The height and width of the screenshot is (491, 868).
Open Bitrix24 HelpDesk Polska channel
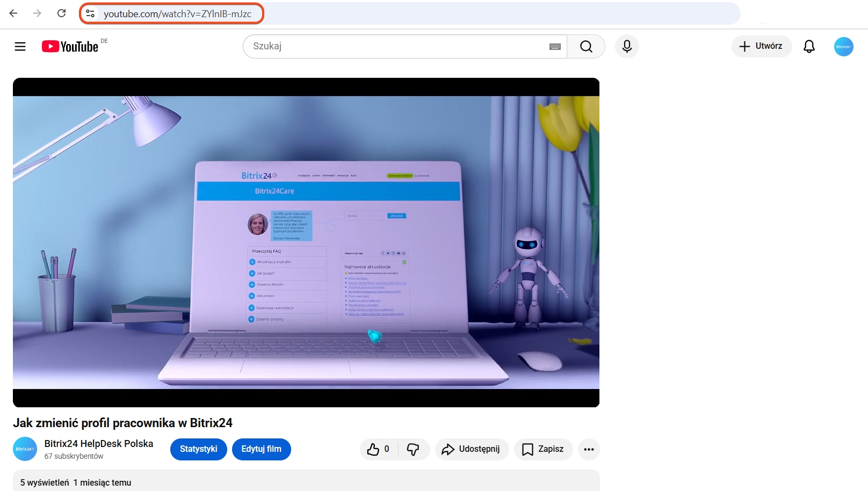tap(99, 444)
